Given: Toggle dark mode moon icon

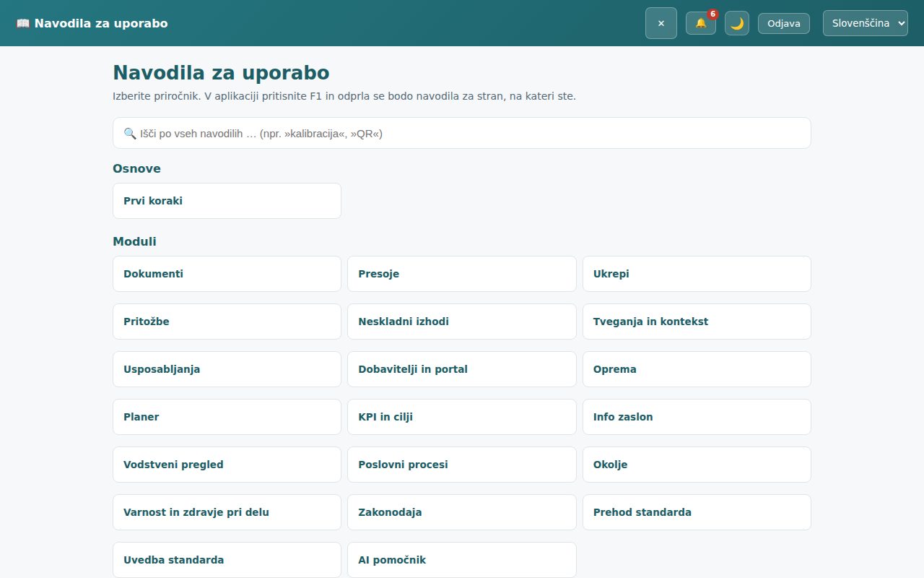Looking at the screenshot, I should (737, 23).
